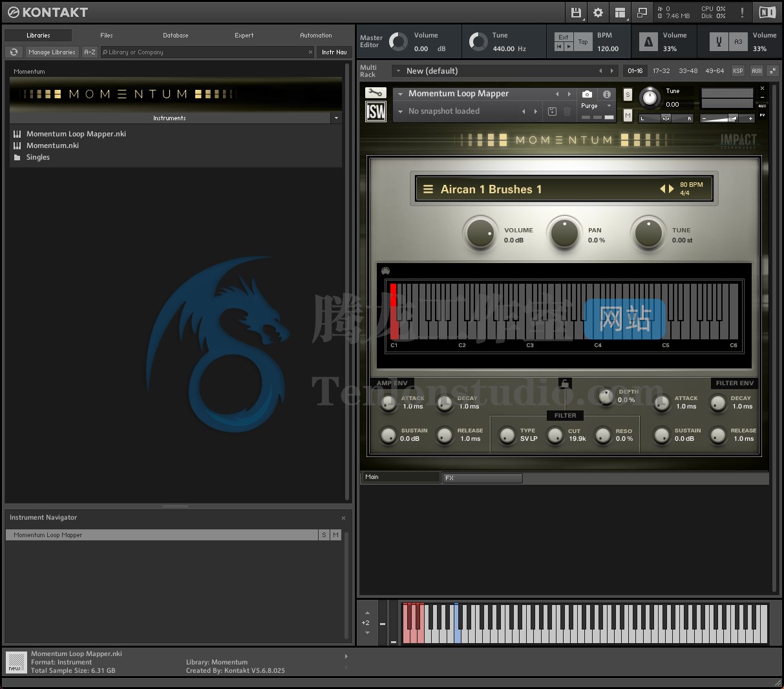
Task: Open instrument edit mode with wrench icon
Action: point(376,93)
